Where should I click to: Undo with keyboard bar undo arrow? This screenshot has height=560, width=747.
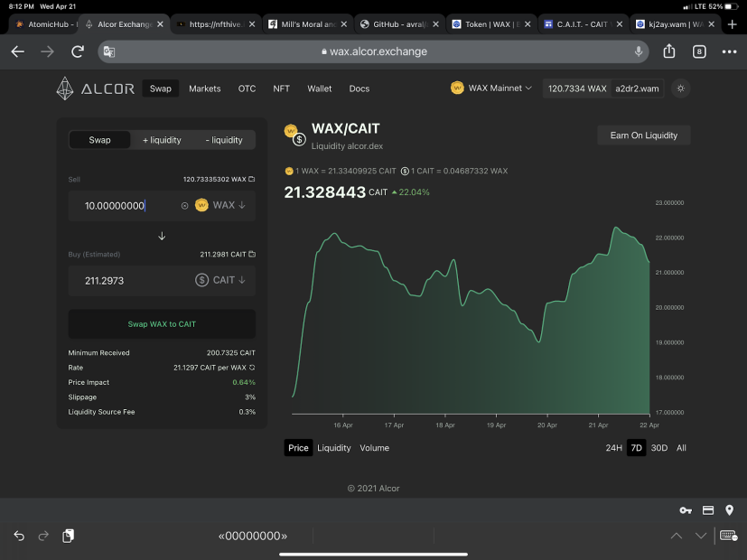click(19, 536)
